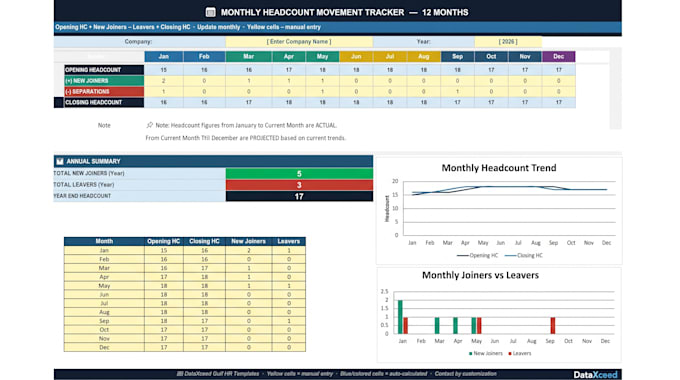Select the Aug column header
Viewport: 680px width, 380px height.
(x=424, y=56)
